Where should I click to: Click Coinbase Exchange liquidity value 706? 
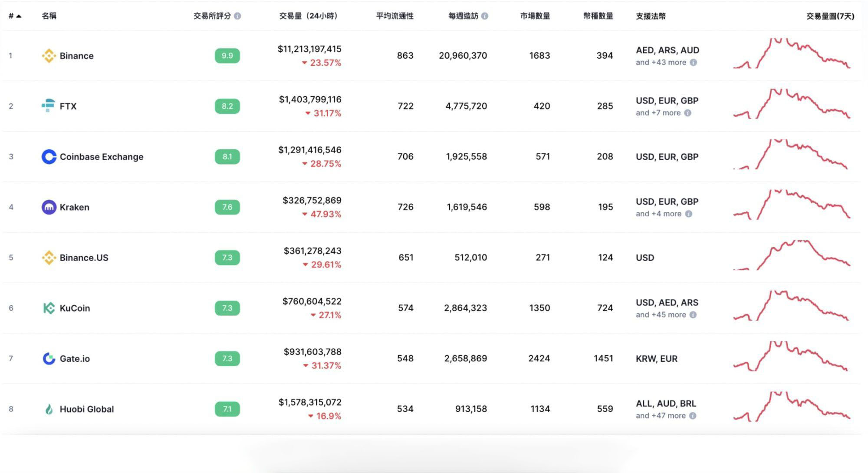(405, 156)
